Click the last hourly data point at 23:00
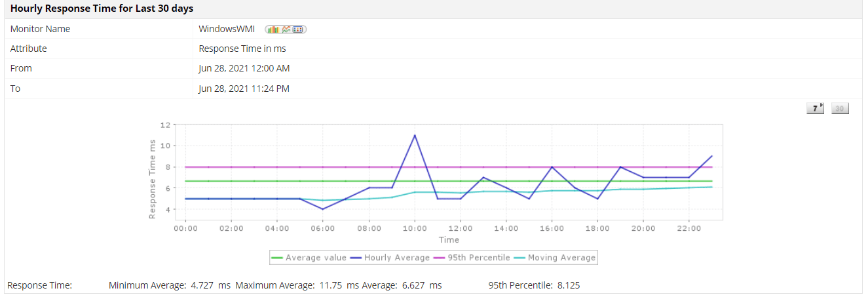868x301 pixels. 711,156
